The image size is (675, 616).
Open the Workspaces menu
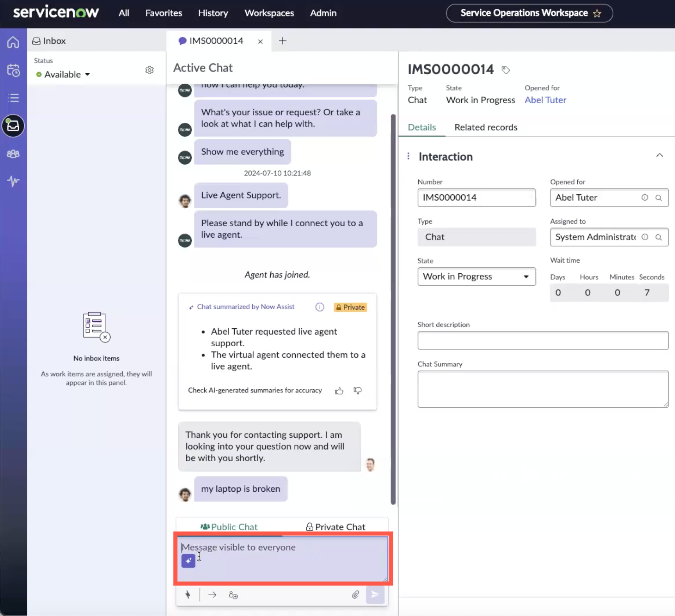pos(269,13)
